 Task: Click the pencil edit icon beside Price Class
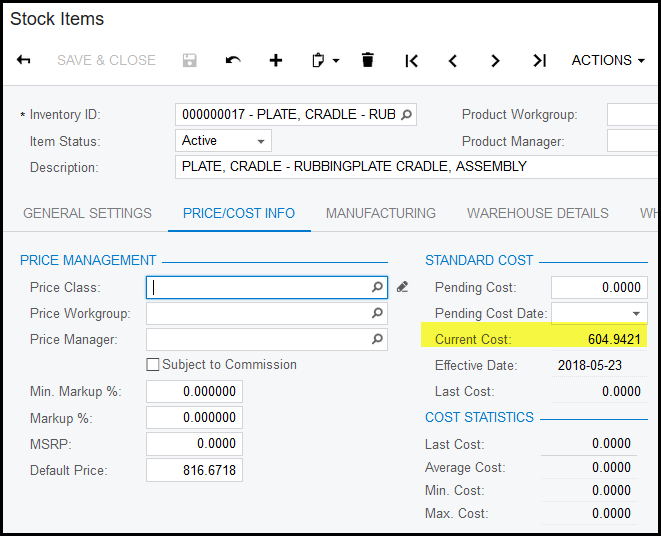tap(402, 287)
